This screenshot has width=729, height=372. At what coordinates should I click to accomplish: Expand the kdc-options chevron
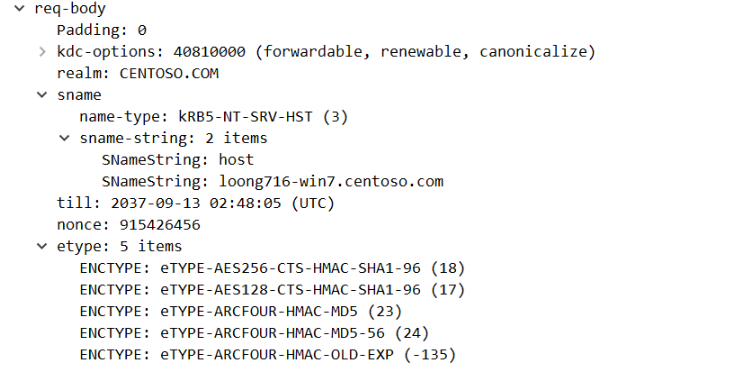(42, 52)
